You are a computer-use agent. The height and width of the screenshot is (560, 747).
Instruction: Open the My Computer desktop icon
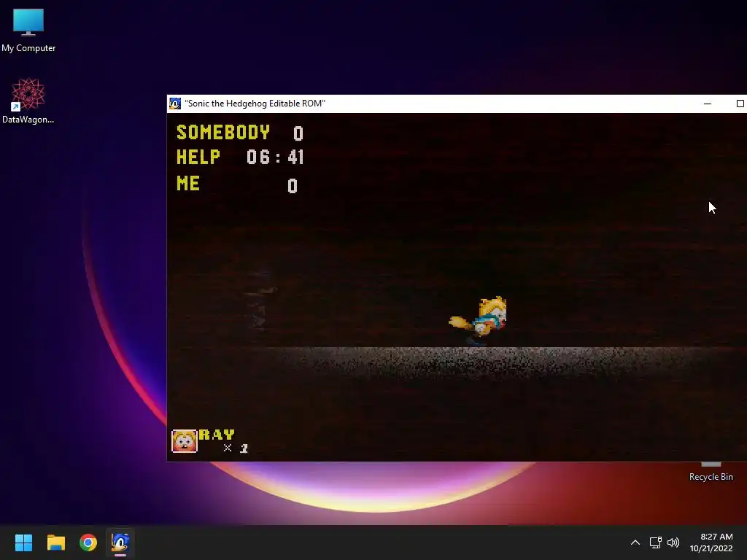(x=28, y=31)
